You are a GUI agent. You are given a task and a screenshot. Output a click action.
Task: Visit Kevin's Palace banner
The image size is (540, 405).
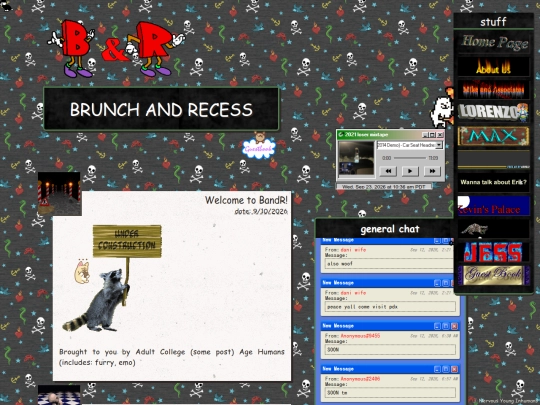click(x=494, y=206)
